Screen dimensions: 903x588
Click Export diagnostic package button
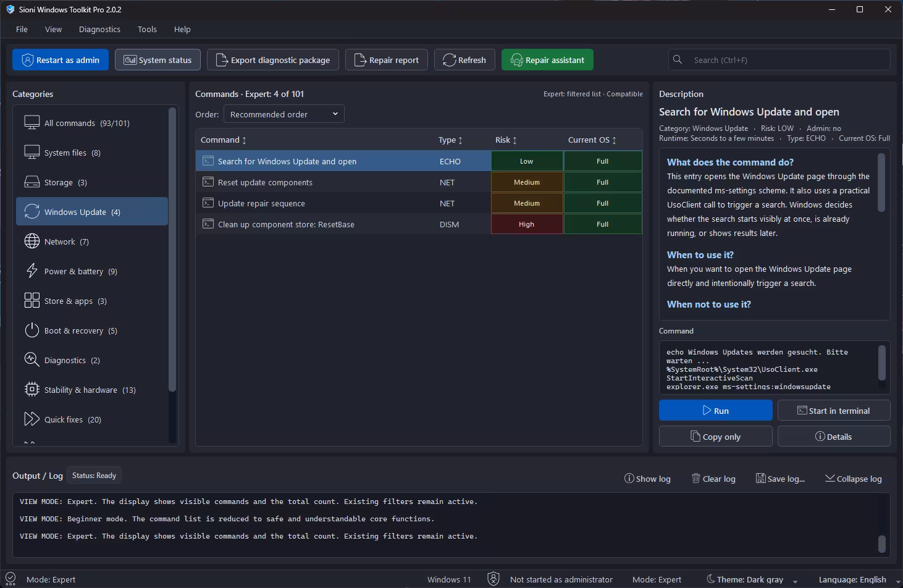pyautogui.click(x=273, y=60)
